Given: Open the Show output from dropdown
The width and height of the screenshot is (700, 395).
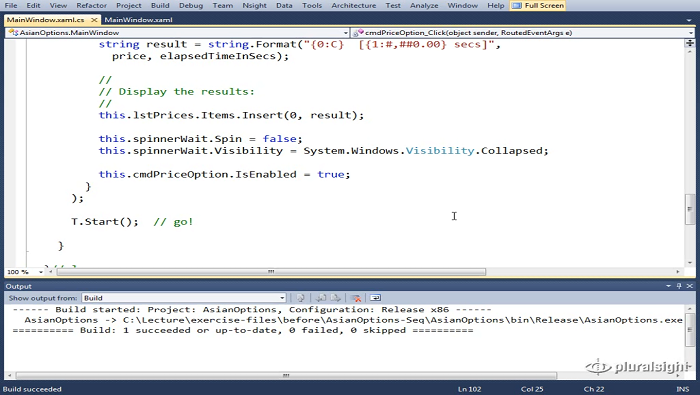Looking at the screenshot, I should click(x=183, y=298).
